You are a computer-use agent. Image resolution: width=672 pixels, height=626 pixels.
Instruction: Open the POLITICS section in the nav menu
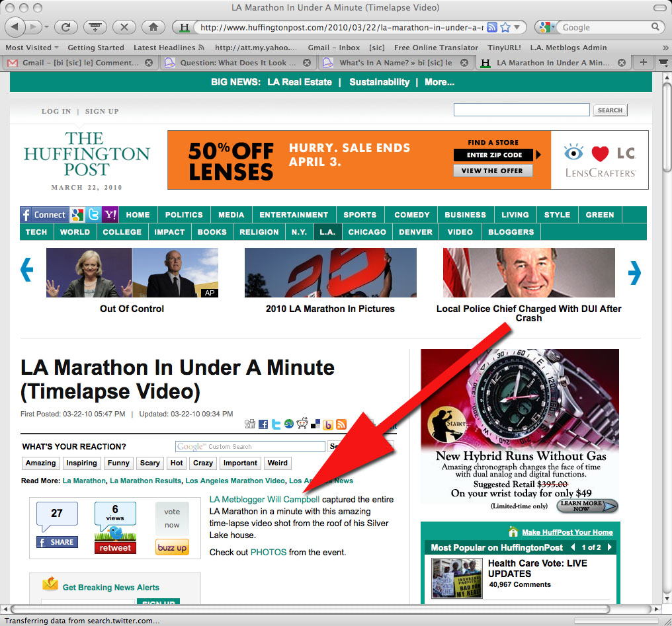184,215
